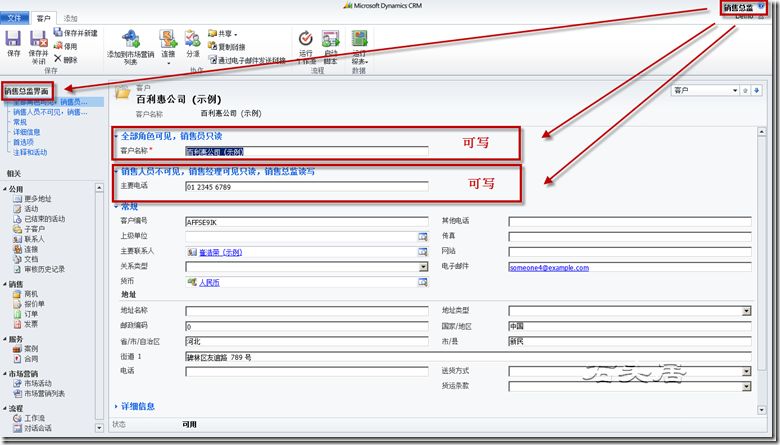This screenshot has height=445, width=780.
Task: Open 更多地址 related item
Action: pyautogui.click(x=33, y=199)
